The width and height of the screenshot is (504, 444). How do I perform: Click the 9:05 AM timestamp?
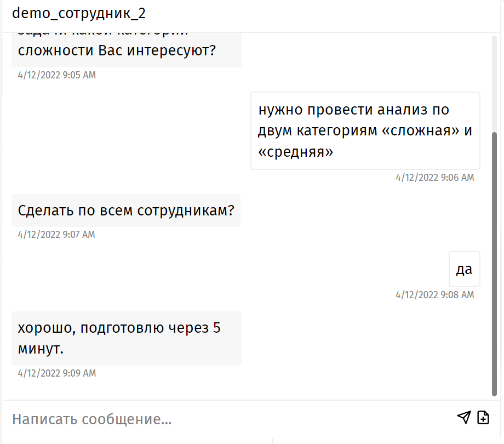click(x=57, y=75)
